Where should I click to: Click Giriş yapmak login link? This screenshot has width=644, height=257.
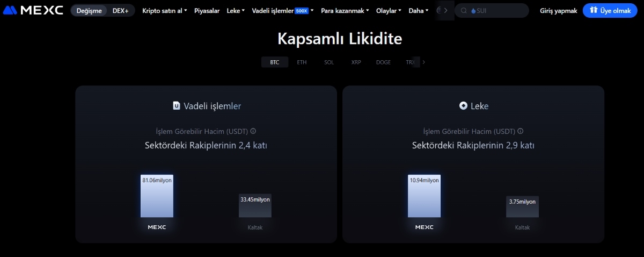click(x=558, y=10)
